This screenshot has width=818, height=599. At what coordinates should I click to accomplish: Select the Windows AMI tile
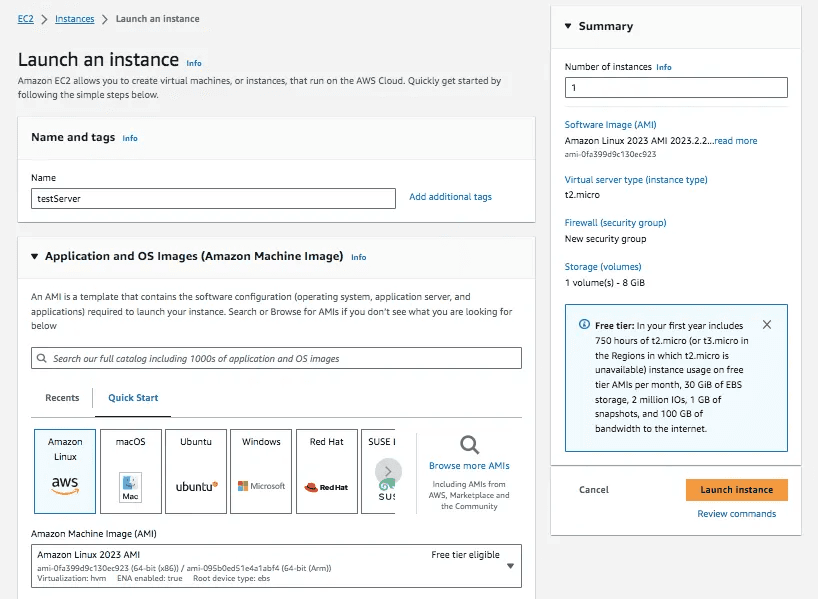coord(261,471)
